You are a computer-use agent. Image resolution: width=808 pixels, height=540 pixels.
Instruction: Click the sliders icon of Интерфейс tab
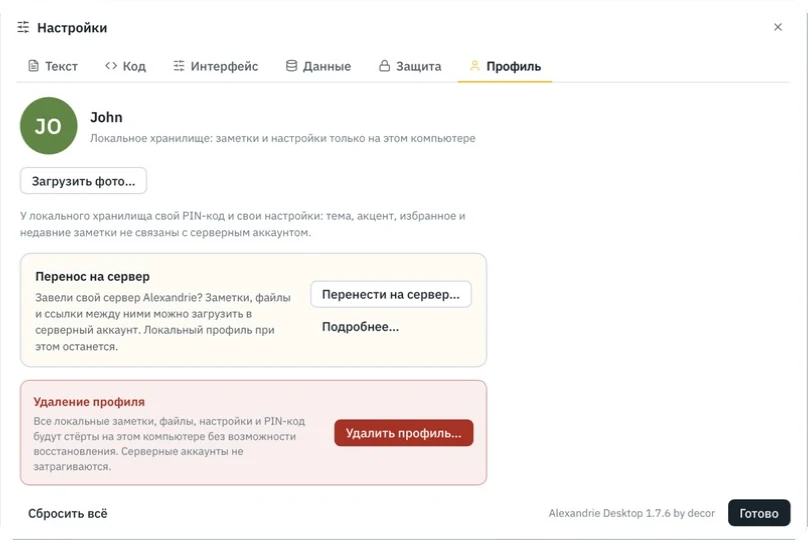179,66
